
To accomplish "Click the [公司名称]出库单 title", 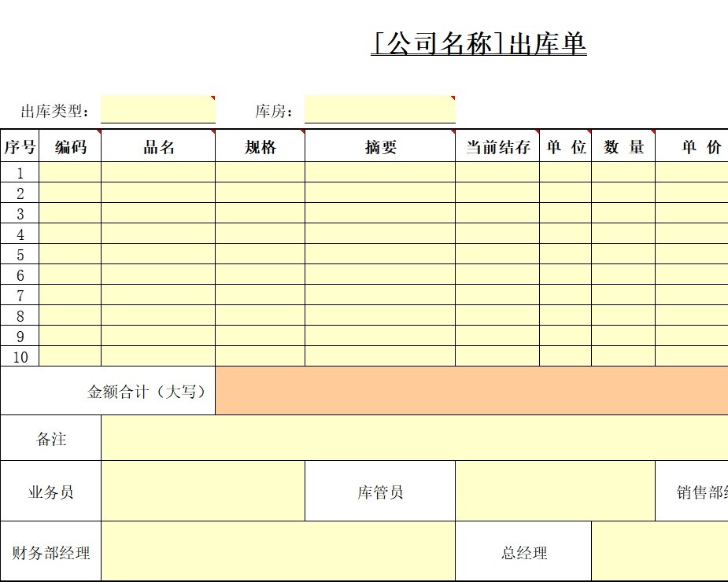I will (479, 45).
